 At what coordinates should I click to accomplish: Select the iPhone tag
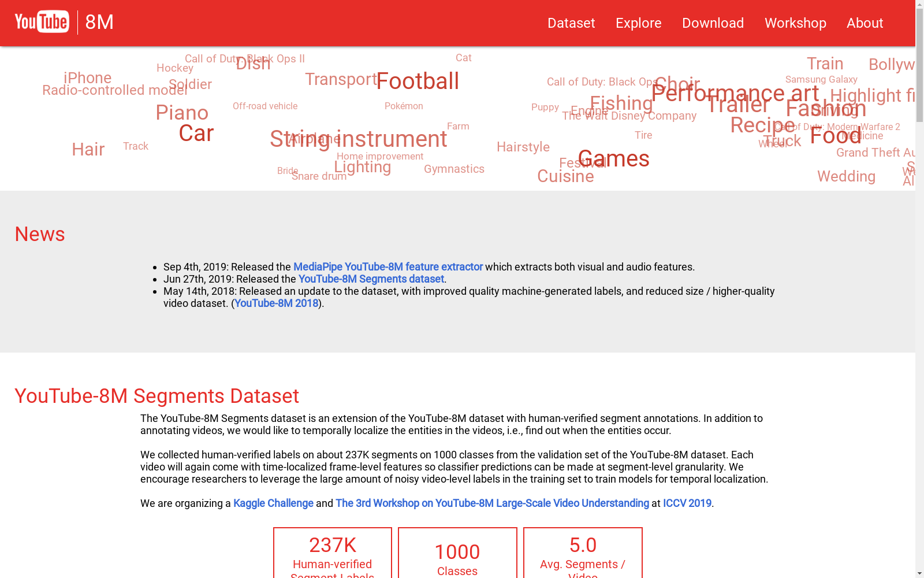(88, 78)
